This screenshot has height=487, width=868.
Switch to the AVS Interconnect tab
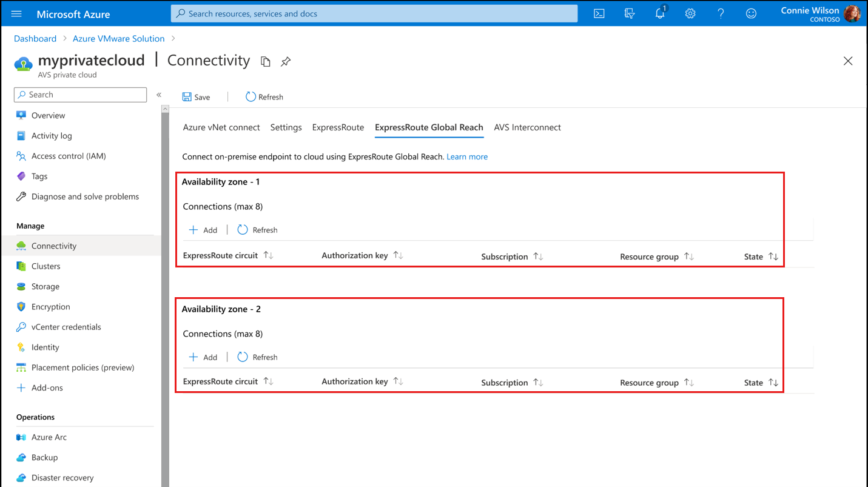pyautogui.click(x=527, y=127)
